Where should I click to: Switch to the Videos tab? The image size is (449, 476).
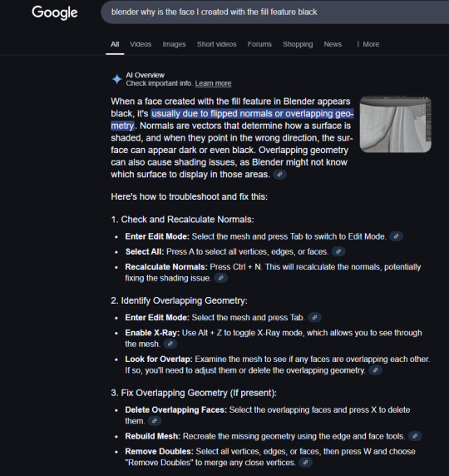pos(141,44)
